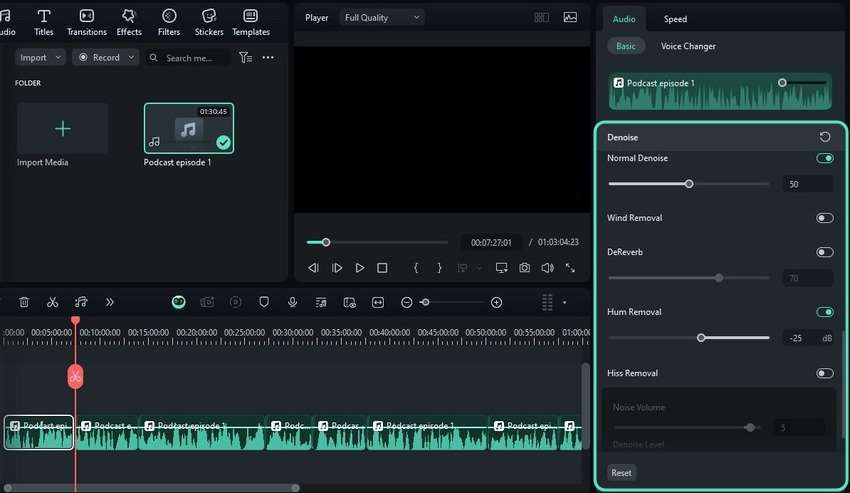Toggle Normal Denoise off
The height and width of the screenshot is (493, 850).
[x=825, y=158]
